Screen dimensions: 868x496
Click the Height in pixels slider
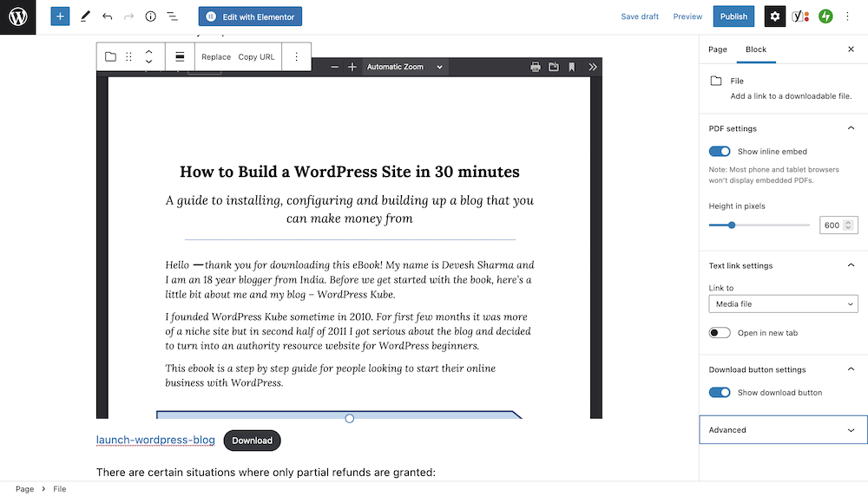point(759,225)
